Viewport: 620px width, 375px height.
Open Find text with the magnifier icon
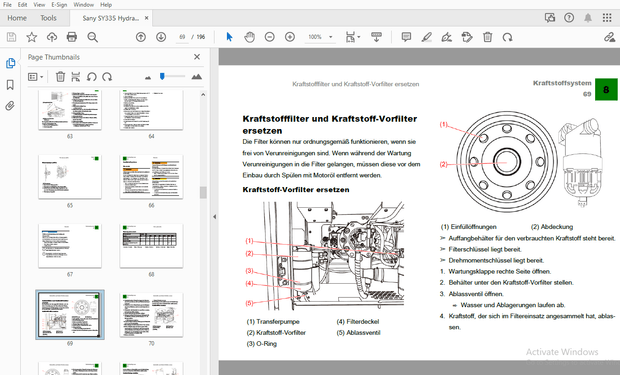(x=93, y=37)
